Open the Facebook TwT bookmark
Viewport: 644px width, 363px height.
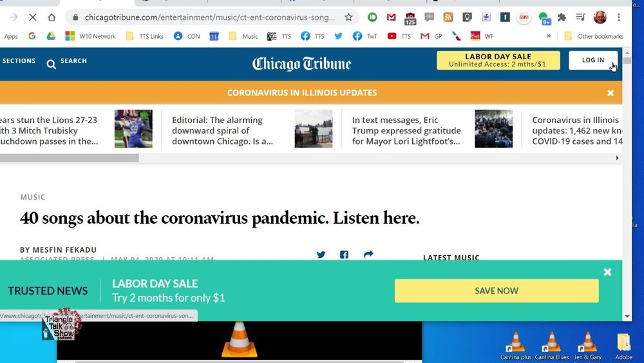coord(365,36)
